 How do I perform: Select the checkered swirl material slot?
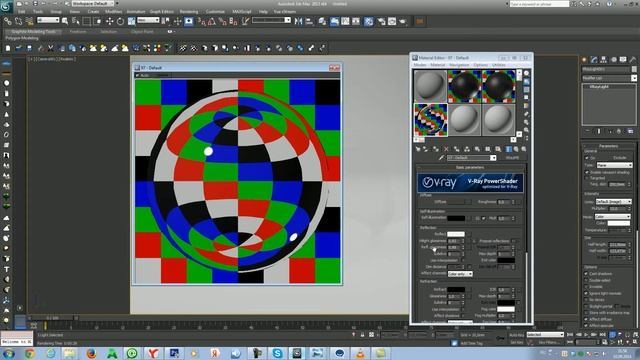pyautogui.click(x=431, y=120)
